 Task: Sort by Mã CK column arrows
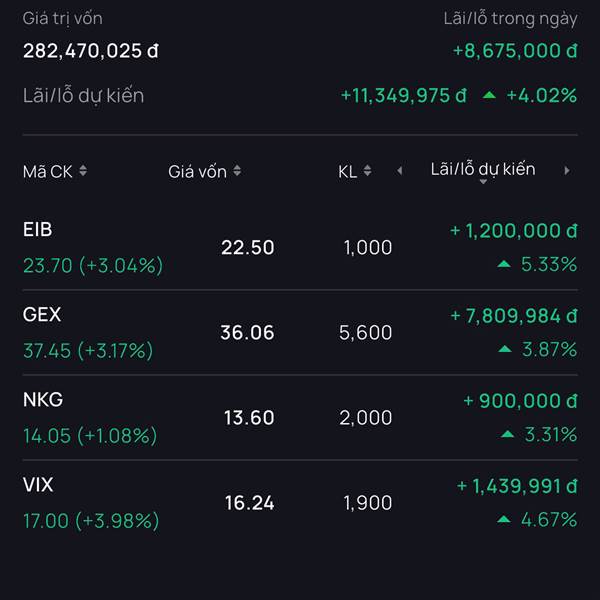coord(83,172)
